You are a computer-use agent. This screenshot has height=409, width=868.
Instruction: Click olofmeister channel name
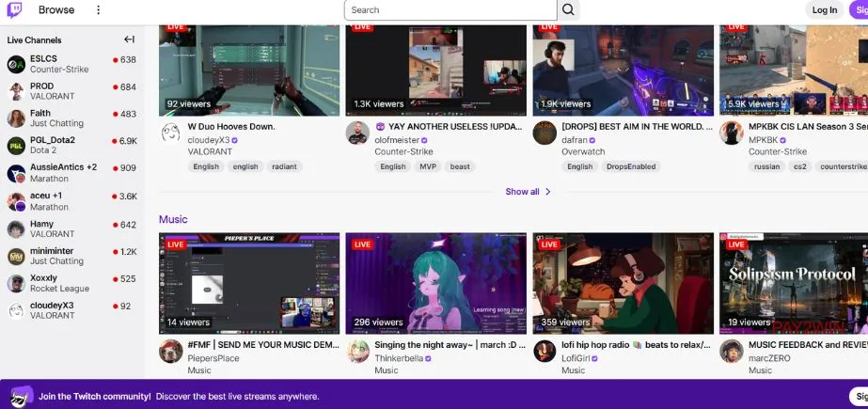[397, 140]
